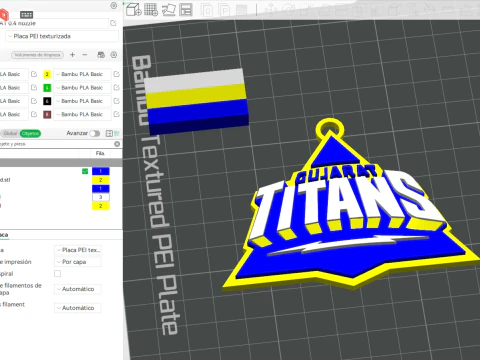The image size is (480, 360).
Task: Focus the object and part search field
Action: click(57, 144)
